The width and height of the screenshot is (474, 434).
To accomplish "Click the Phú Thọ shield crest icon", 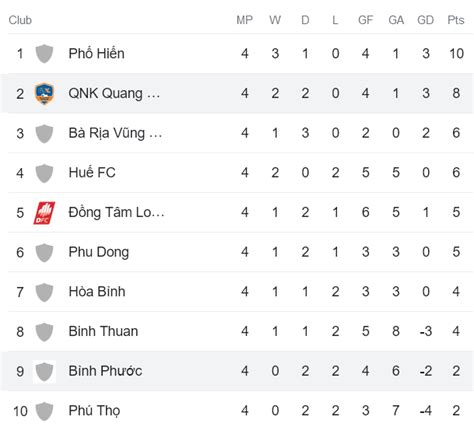I will 44,411.
